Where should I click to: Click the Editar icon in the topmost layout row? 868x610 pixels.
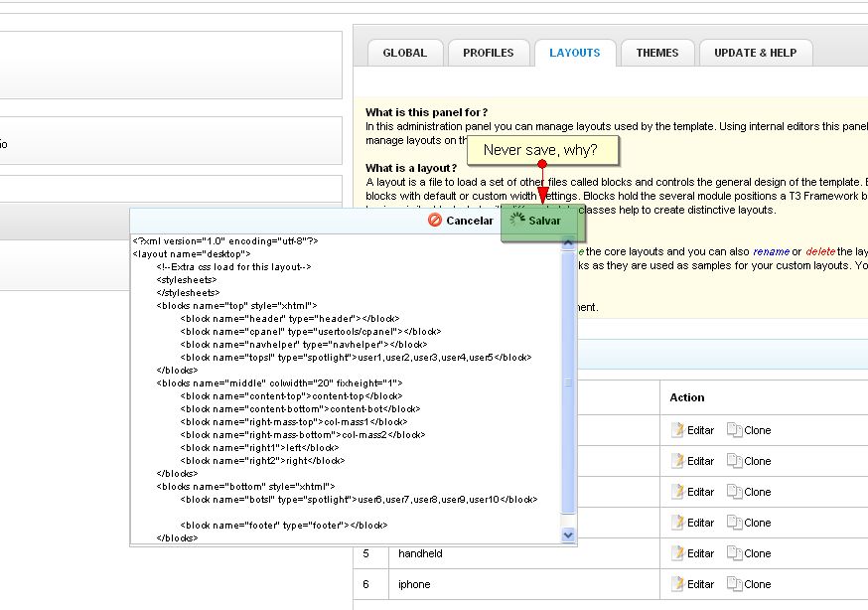pyautogui.click(x=678, y=430)
